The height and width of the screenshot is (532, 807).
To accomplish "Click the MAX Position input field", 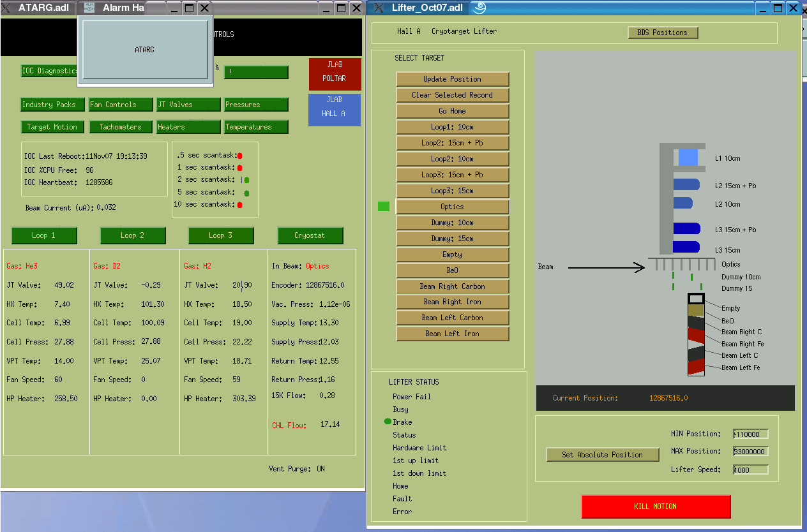I will pos(751,452).
